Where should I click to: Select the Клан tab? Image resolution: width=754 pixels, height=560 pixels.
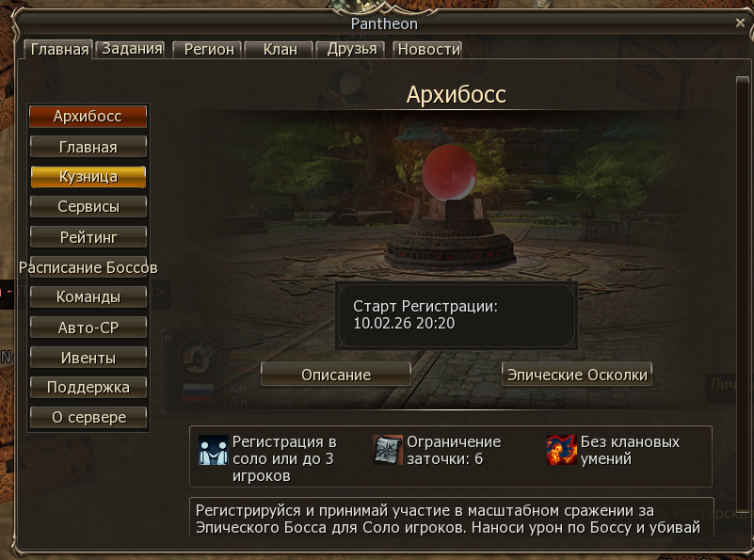point(280,49)
